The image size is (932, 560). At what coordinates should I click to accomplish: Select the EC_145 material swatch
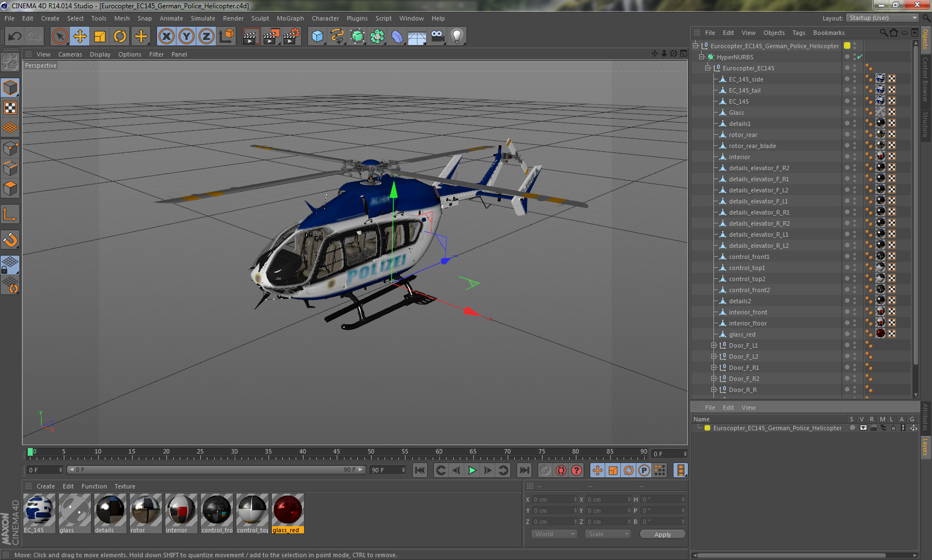click(x=39, y=513)
